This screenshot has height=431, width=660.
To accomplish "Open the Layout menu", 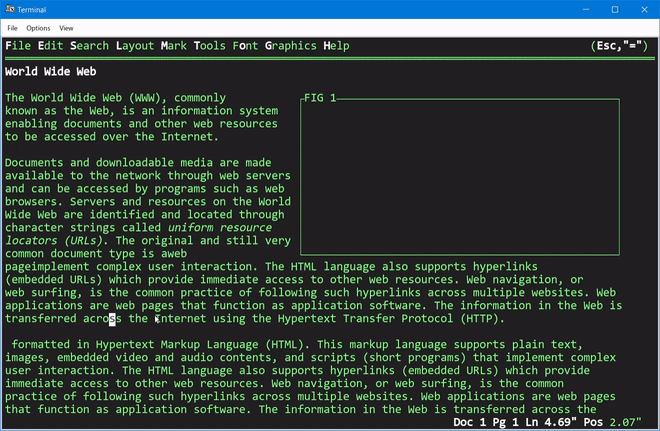I will [x=135, y=45].
